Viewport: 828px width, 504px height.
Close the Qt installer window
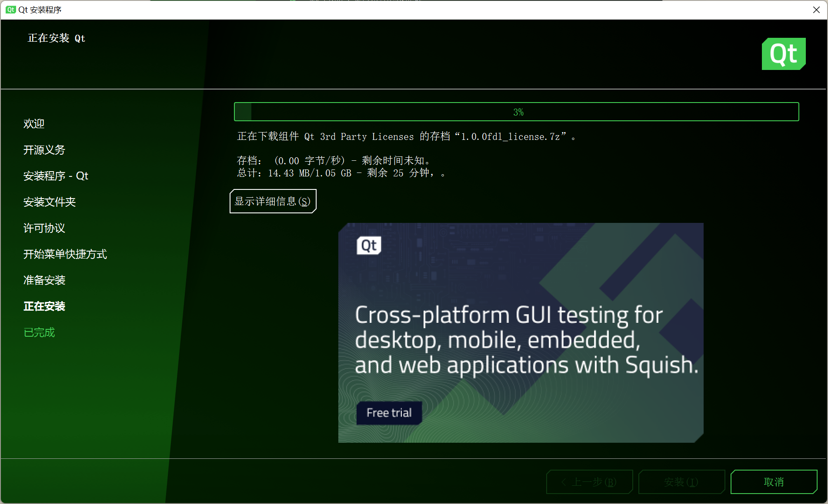click(816, 10)
